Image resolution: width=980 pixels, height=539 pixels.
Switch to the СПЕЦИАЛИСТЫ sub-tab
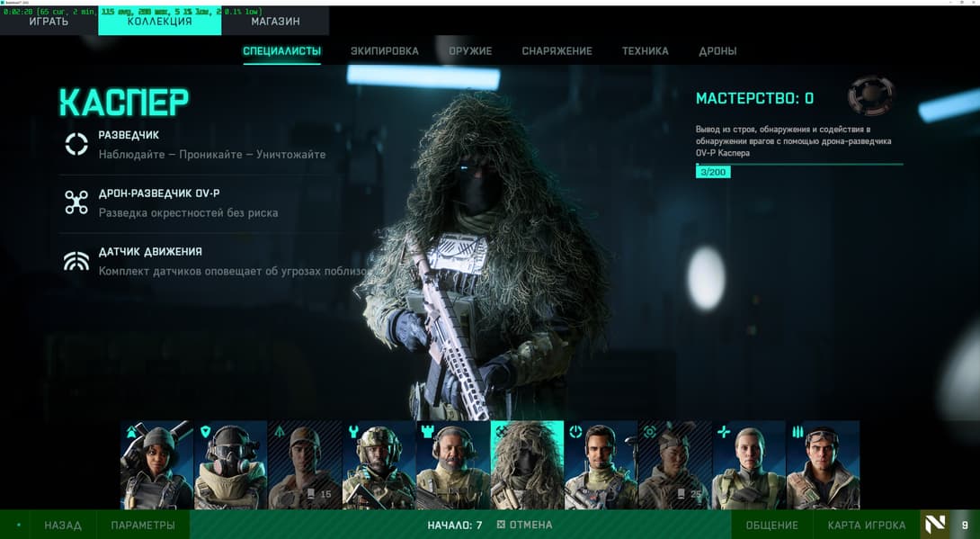pyautogui.click(x=282, y=51)
